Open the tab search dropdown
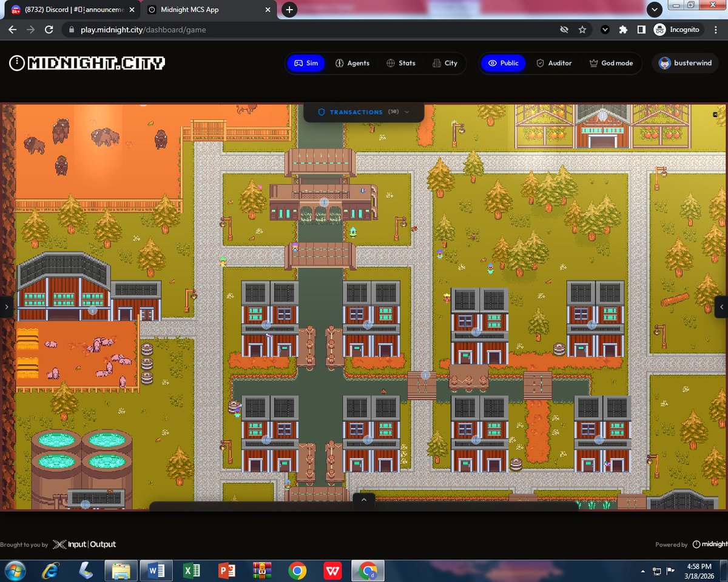 pyautogui.click(x=654, y=10)
